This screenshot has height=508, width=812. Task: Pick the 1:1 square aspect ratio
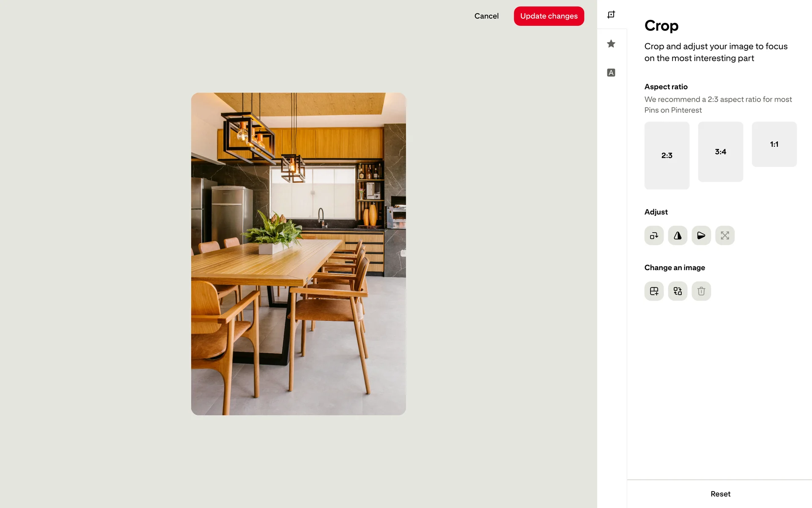coord(774,144)
